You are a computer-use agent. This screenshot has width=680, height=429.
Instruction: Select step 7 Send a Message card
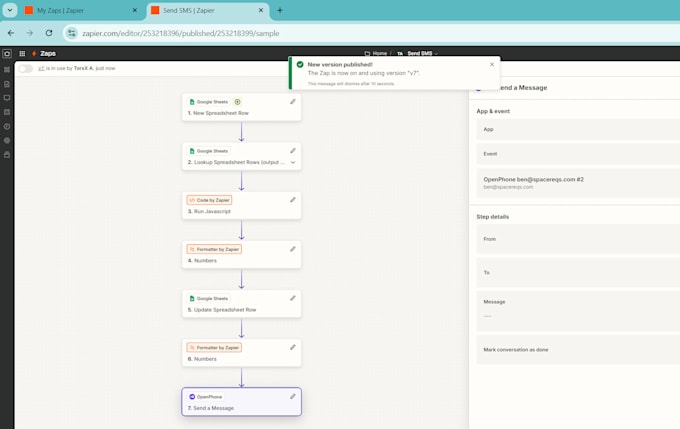coord(242,402)
